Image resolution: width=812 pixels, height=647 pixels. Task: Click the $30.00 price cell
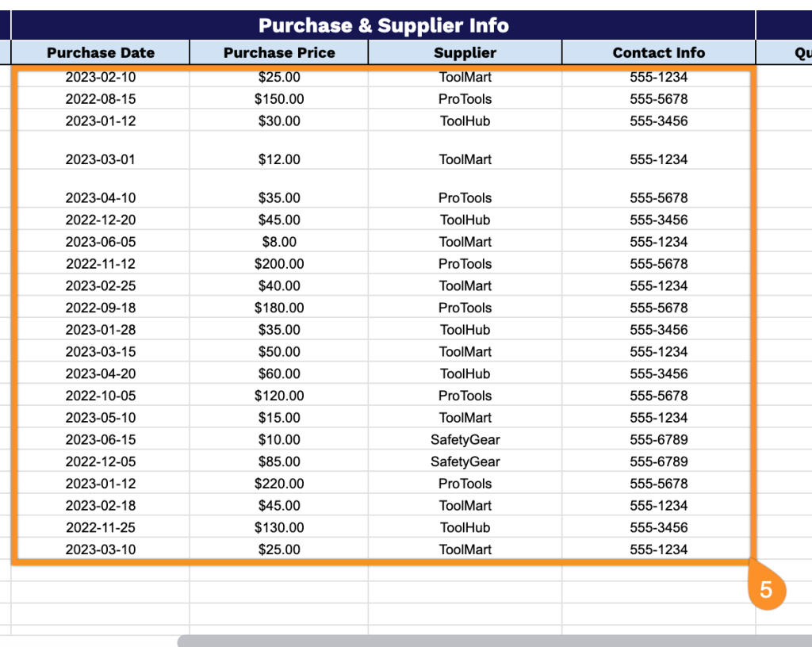pos(279,121)
